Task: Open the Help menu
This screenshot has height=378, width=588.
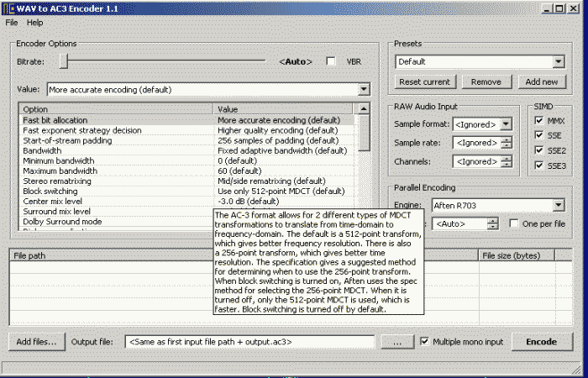Action: [34, 23]
